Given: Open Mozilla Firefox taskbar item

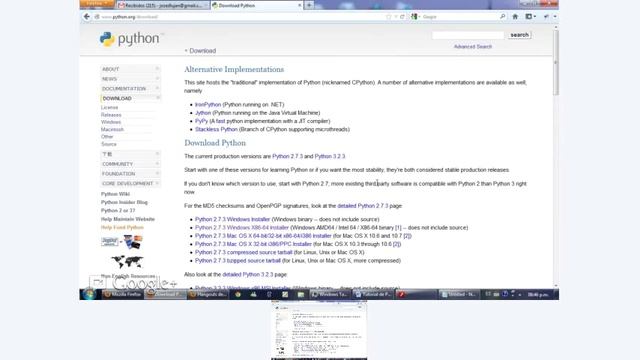Looking at the screenshot, I should (x=122, y=294).
